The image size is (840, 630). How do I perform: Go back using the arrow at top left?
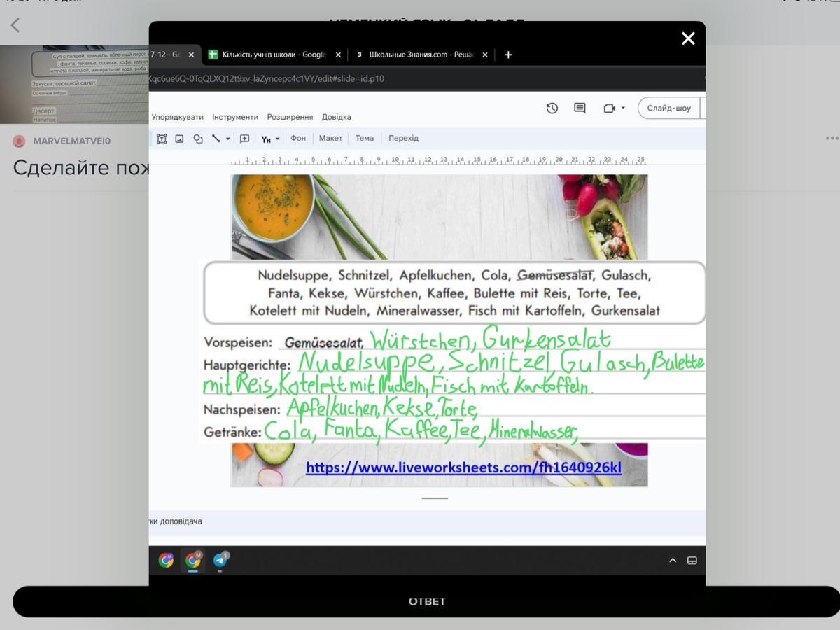[15, 25]
